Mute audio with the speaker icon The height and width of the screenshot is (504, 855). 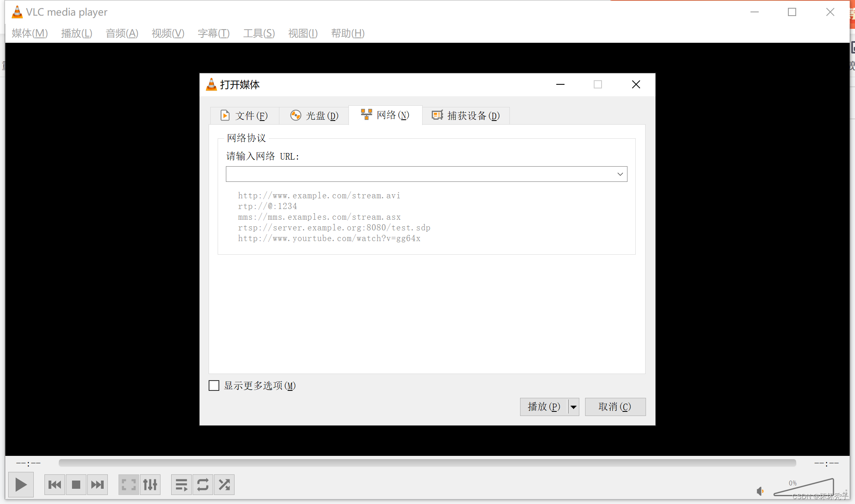tap(760, 491)
